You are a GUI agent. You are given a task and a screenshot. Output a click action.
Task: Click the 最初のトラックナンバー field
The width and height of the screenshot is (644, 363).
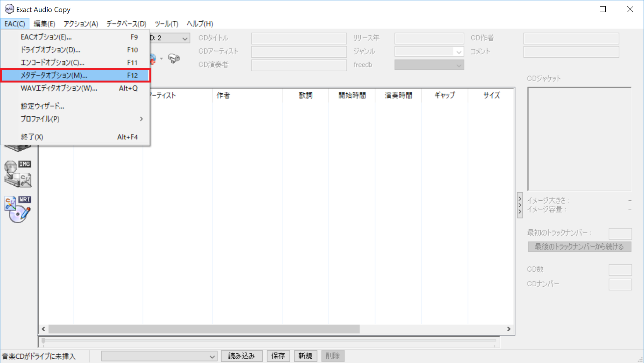[620, 234]
